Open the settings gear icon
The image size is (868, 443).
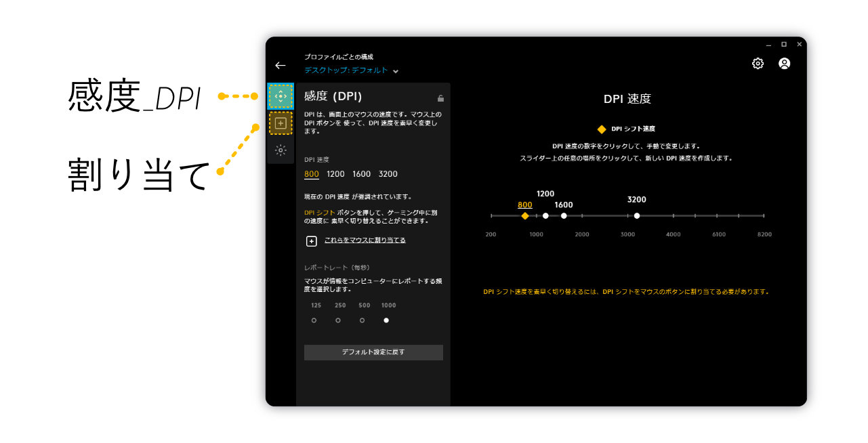(758, 64)
